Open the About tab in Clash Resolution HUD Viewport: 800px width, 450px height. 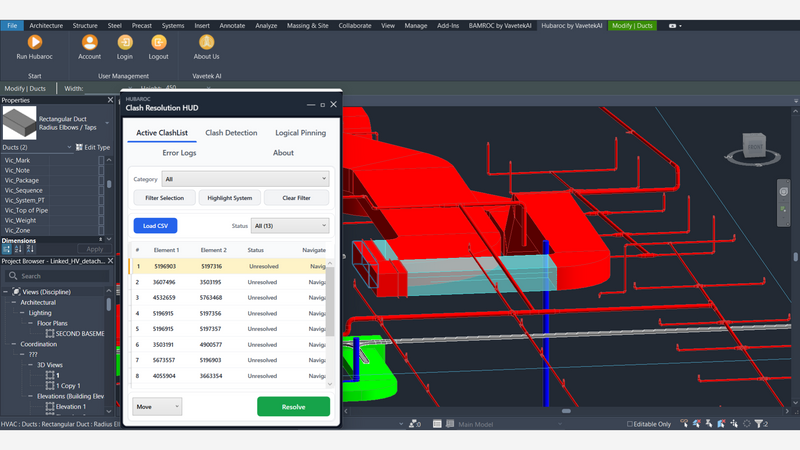283,153
